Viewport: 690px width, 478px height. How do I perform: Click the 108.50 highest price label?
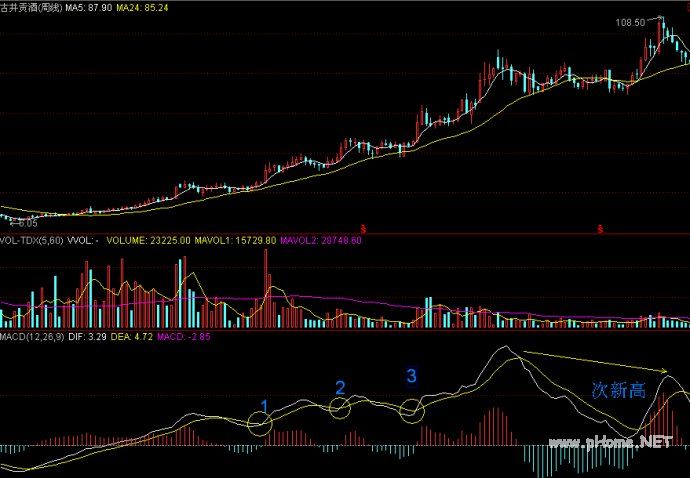tap(630, 22)
